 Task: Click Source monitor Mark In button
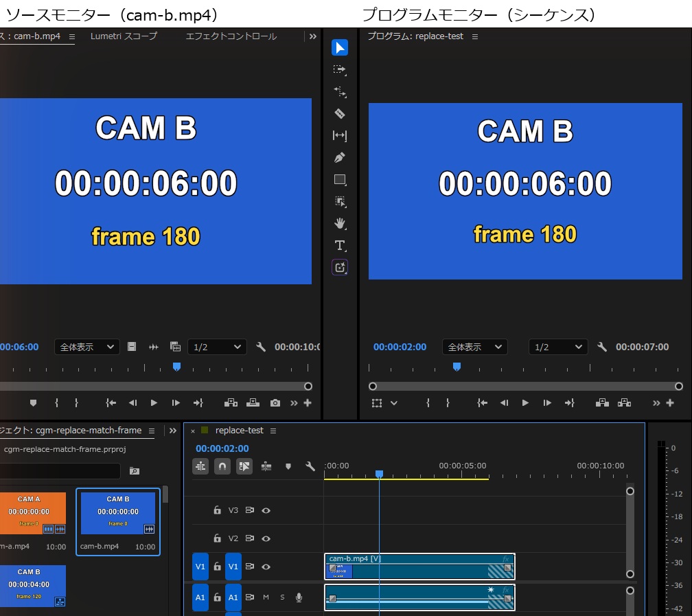(56, 402)
